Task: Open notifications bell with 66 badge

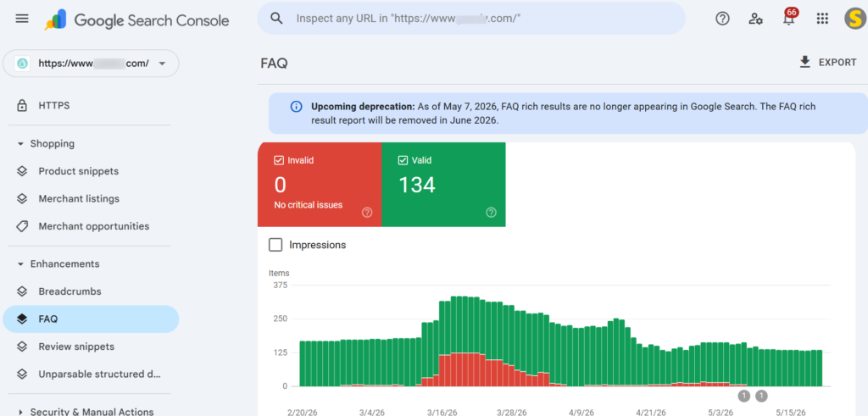Action: 789,18
